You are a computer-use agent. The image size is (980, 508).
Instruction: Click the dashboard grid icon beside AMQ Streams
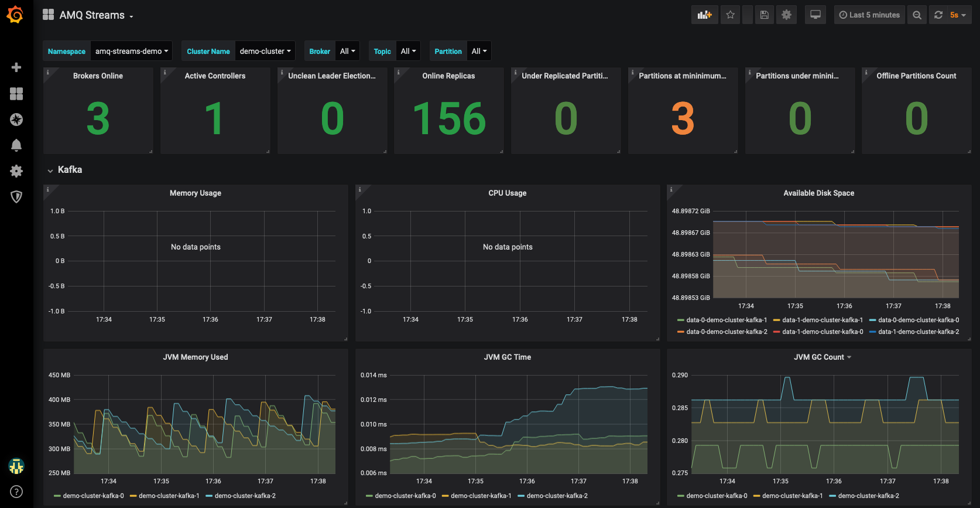click(49, 15)
